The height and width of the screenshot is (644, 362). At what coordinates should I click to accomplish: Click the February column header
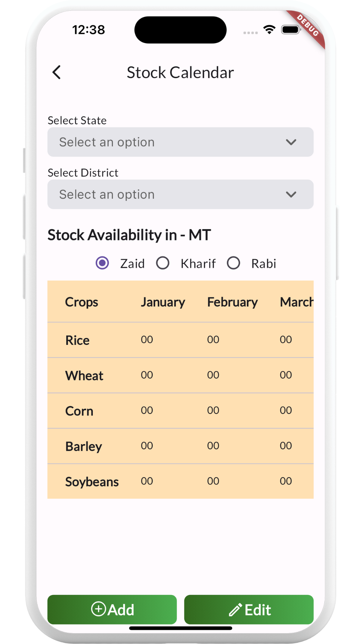click(232, 302)
